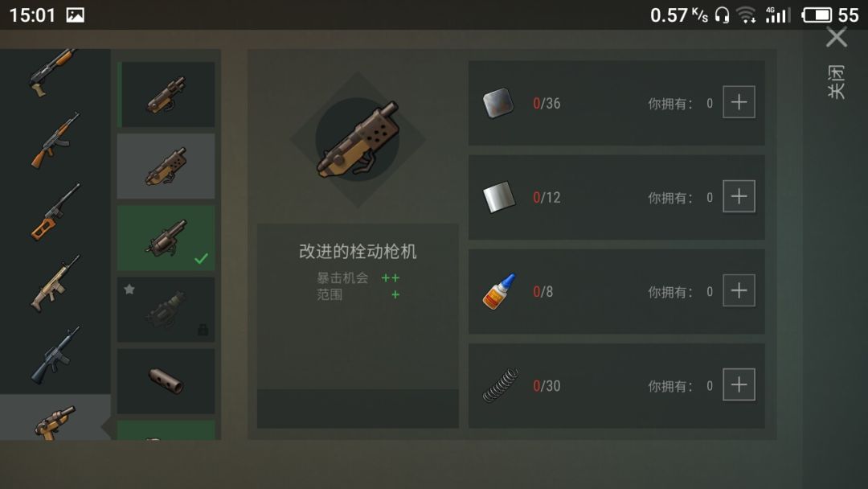This screenshot has width=868, height=489.
Task: Add glue using the 0/8 plus button
Action: [x=739, y=290]
